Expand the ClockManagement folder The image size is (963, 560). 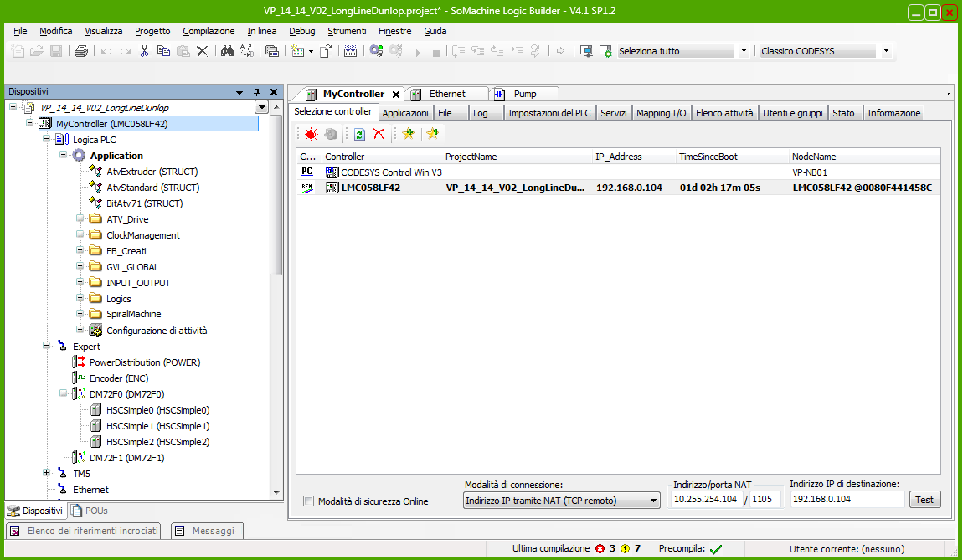[x=80, y=234]
